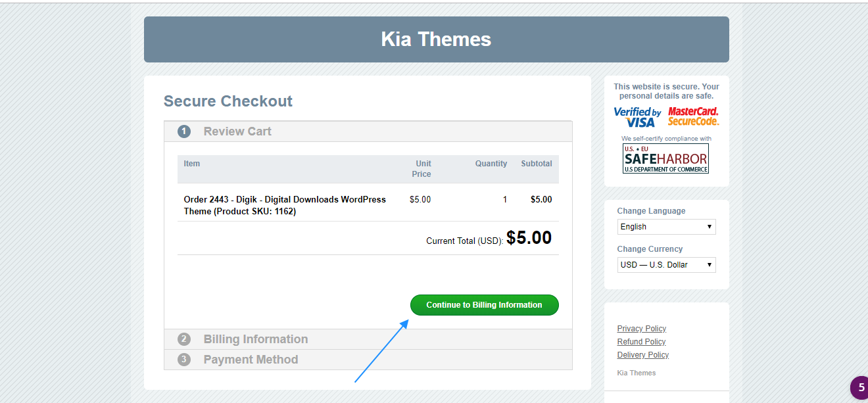The height and width of the screenshot is (403, 868).
Task: Click Continue to Billing Information button
Action: click(x=485, y=305)
